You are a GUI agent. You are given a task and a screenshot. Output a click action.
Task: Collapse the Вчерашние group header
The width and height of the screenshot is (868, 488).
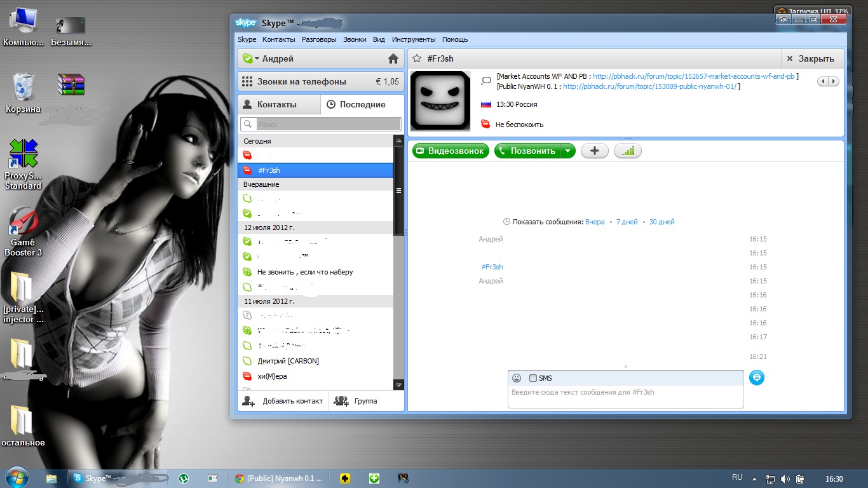tap(316, 184)
